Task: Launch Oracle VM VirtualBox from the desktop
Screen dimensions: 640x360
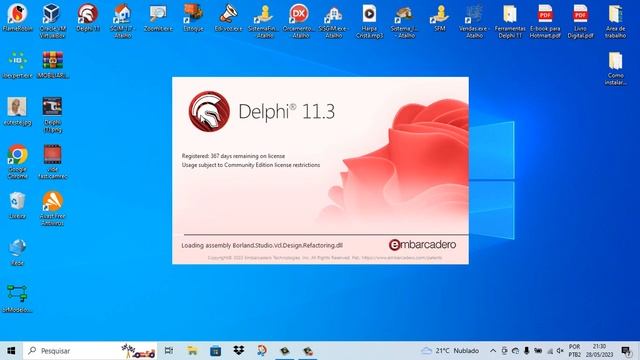Action: pos(53,20)
